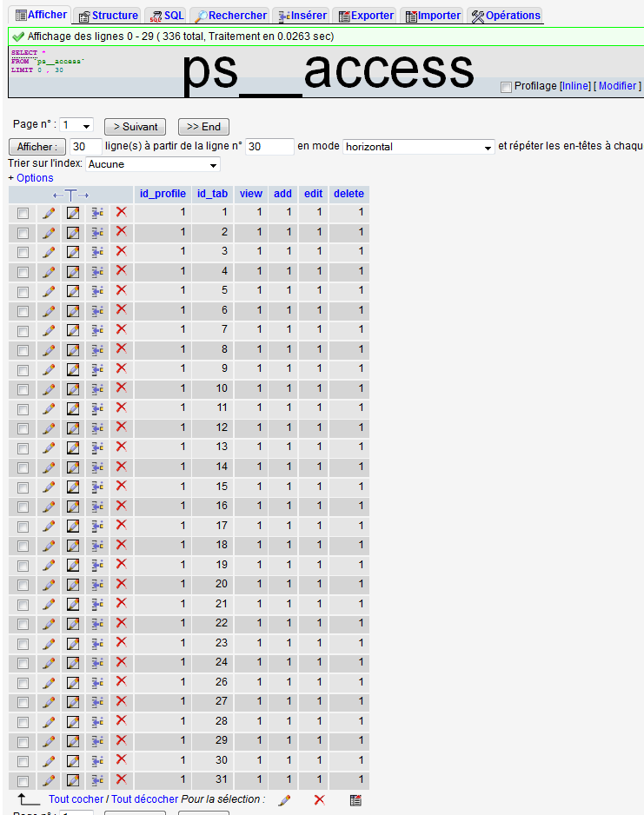Screen dimensions: 644x815
Task: Click the starting line number input field
Action: (x=269, y=147)
